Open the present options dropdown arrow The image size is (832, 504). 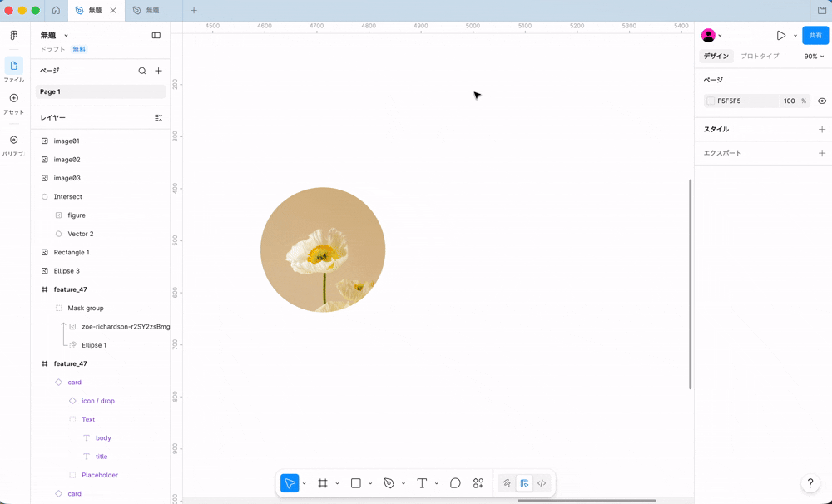coord(795,36)
